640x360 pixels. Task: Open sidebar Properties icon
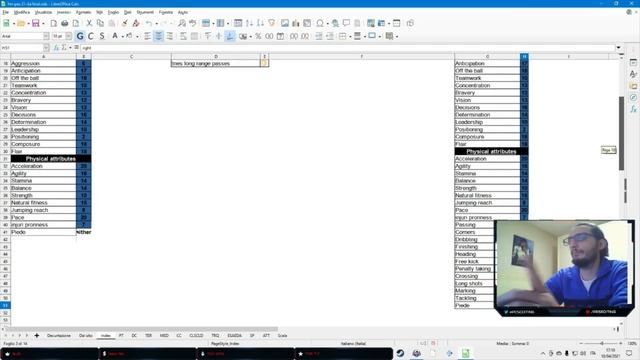point(633,62)
